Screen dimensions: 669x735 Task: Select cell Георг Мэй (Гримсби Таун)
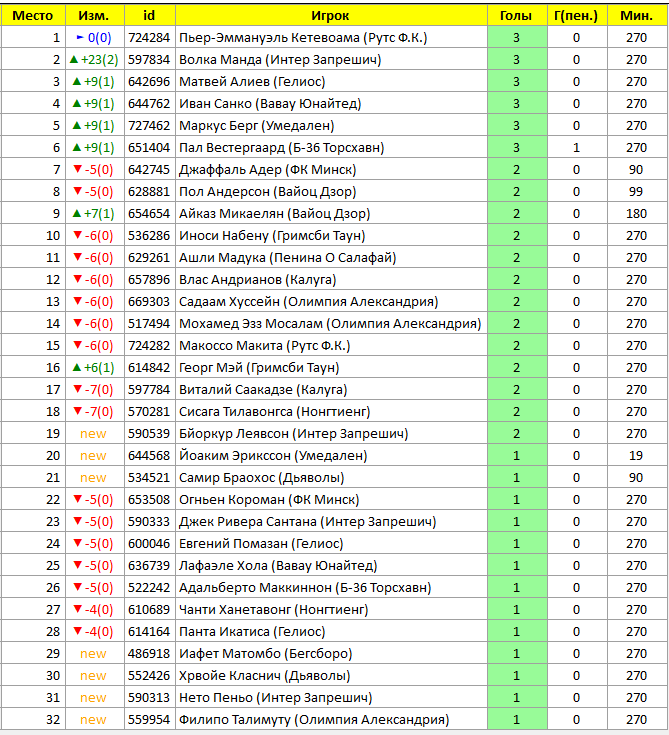331,368
